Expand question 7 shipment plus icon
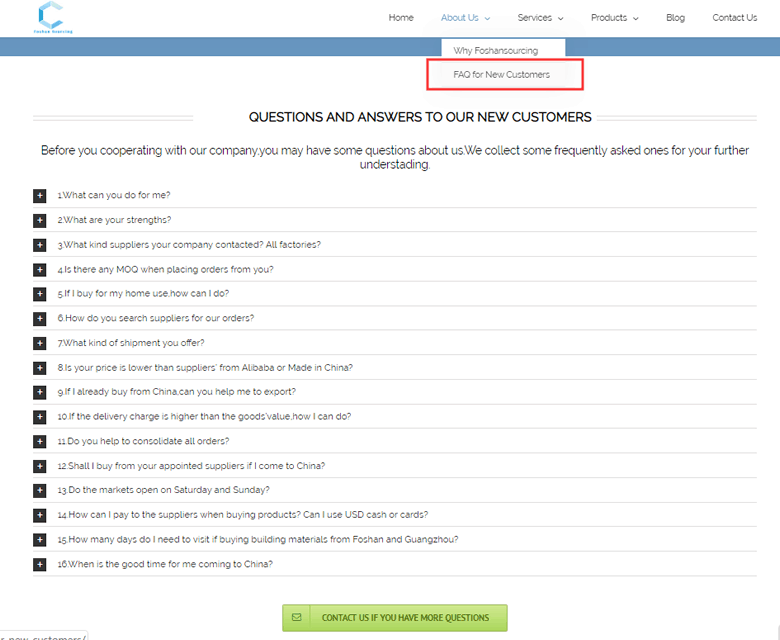 tap(40, 343)
